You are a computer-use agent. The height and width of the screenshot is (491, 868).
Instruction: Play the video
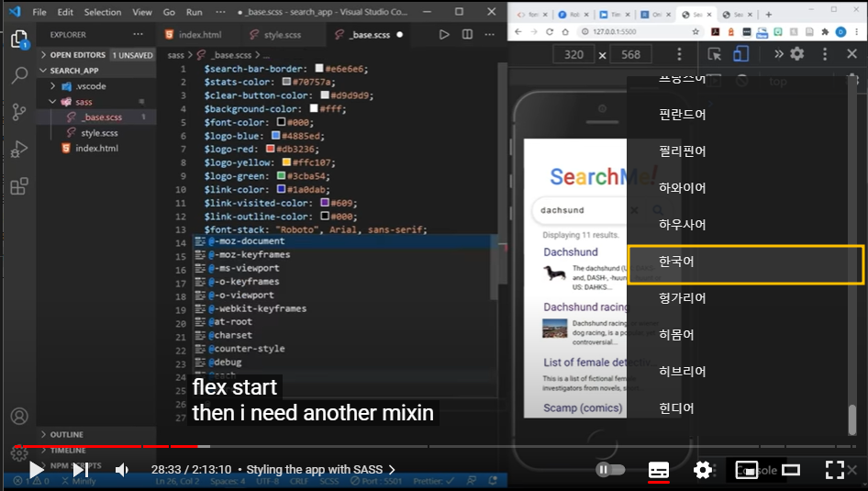(x=36, y=470)
